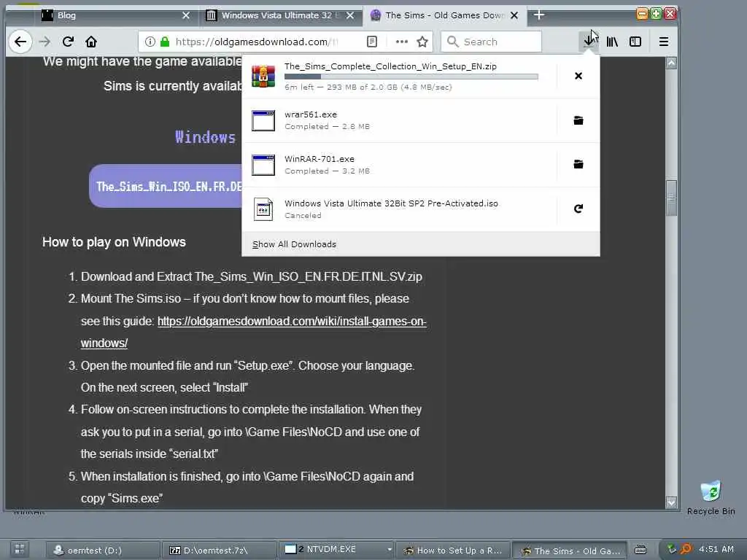The width and height of the screenshot is (747, 560).
Task: Open the Home page icon
Action: click(91, 42)
